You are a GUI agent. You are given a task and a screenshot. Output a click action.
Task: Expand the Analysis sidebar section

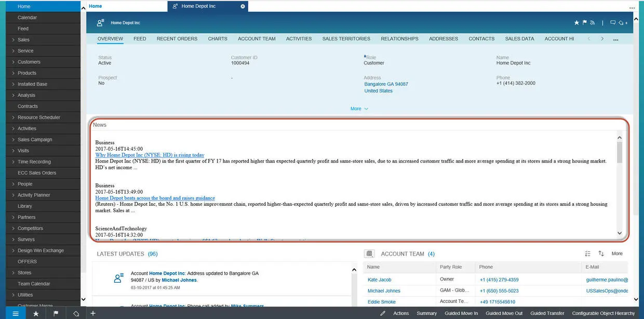pyautogui.click(x=13, y=95)
